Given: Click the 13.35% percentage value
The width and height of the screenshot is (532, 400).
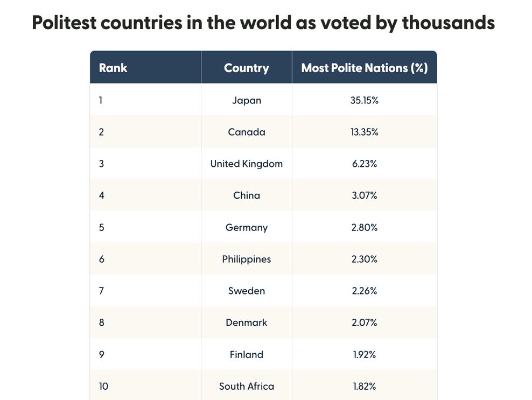Looking at the screenshot, I should coord(365,132).
